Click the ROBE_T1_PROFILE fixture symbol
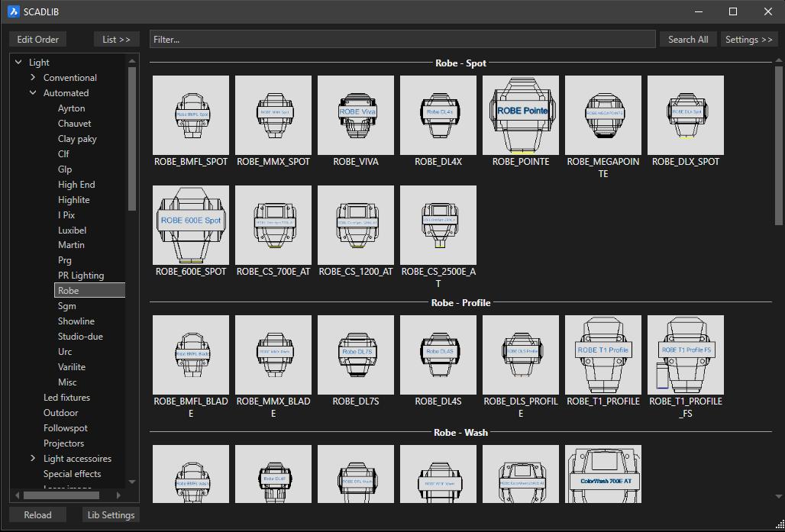 point(603,353)
